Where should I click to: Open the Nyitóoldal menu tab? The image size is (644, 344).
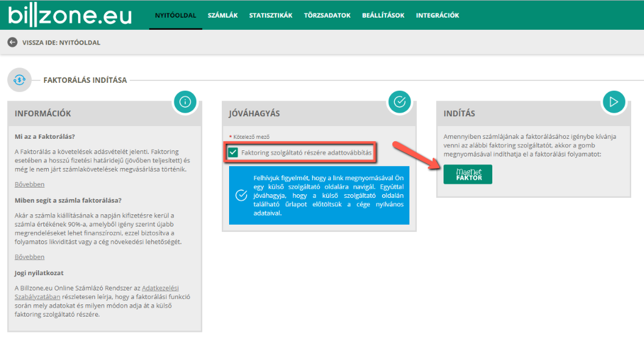175,15
